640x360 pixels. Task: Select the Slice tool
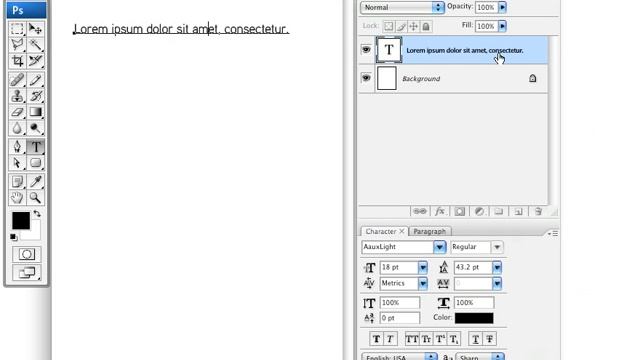(x=36, y=61)
